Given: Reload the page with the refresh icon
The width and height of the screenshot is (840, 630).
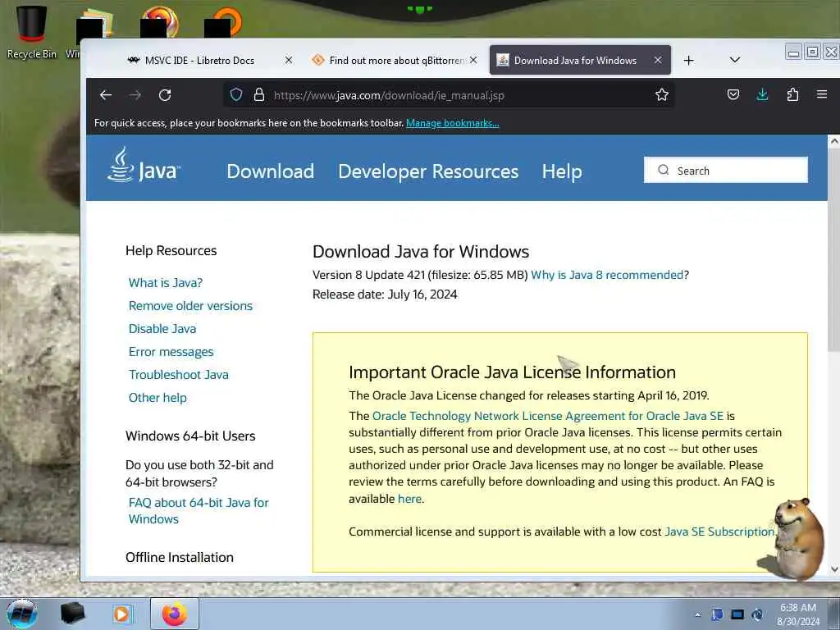Looking at the screenshot, I should point(165,95).
